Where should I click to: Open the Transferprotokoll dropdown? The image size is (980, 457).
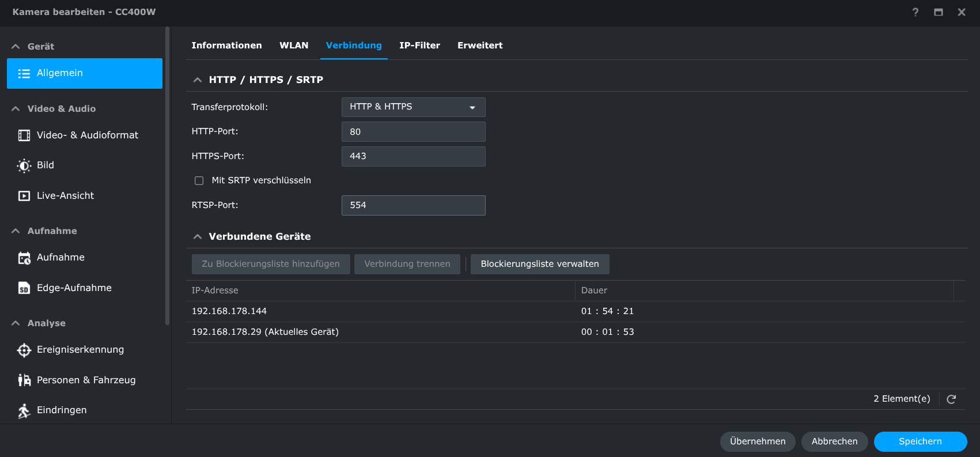[413, 107]
